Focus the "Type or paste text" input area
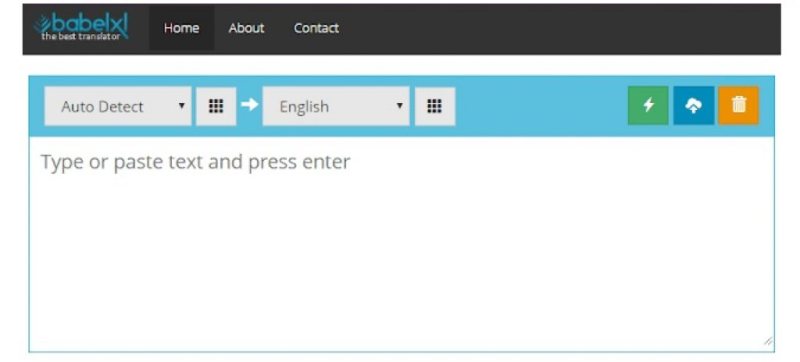Viewport: 800px width, 362px height. point(402,244)
